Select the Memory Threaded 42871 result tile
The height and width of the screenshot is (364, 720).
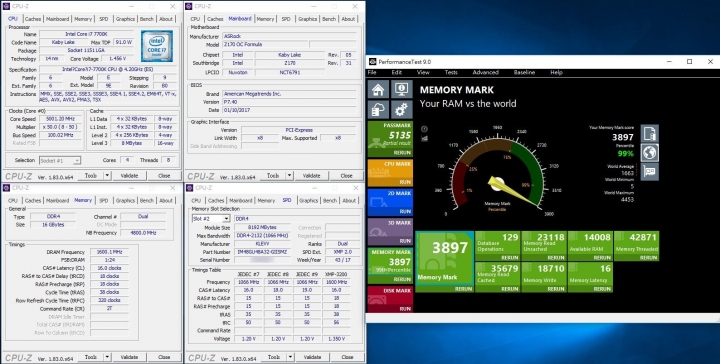coord(636,246)
